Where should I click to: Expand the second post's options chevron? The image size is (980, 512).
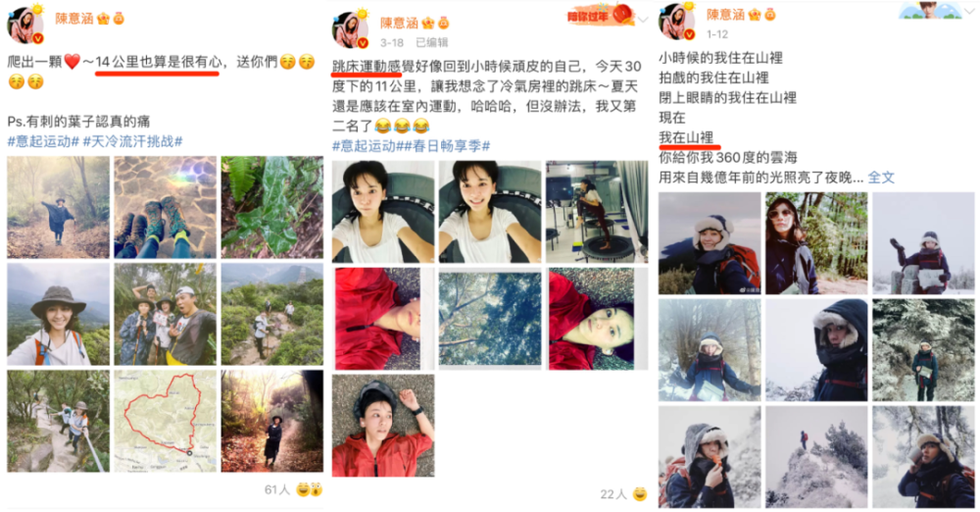[643, 20]
